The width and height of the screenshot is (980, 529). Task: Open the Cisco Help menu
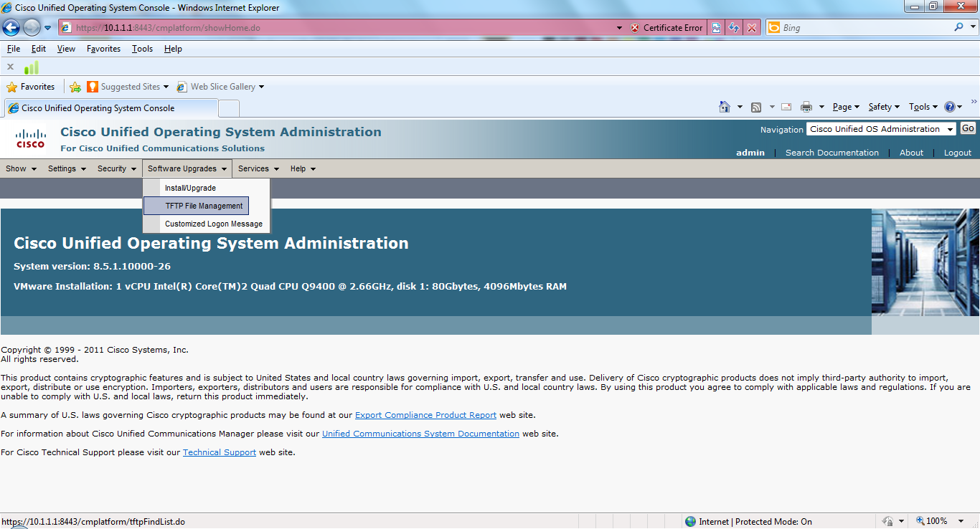pyautogui.click(x=303, y=168)
